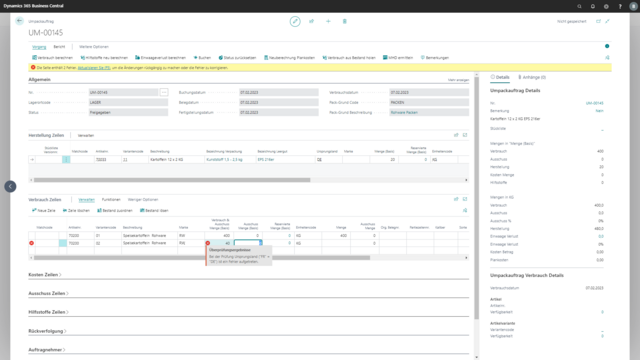Click share icon of Herstellung Zeilen

tap(456, 135)
